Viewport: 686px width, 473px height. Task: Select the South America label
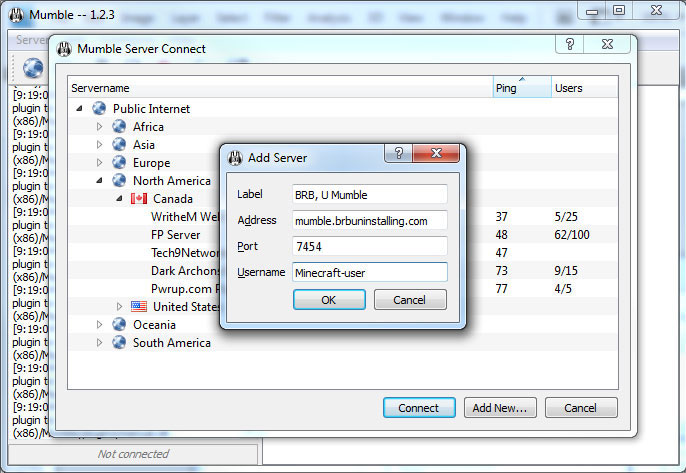point(172,343)
